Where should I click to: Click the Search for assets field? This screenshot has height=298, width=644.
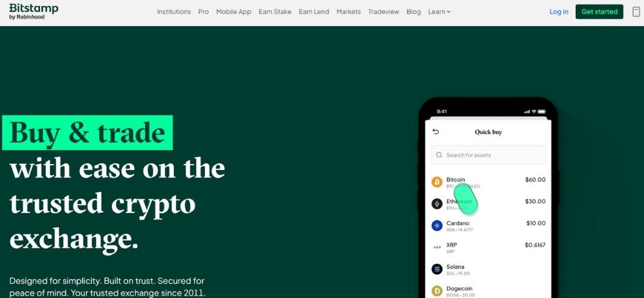pos(488,154)
